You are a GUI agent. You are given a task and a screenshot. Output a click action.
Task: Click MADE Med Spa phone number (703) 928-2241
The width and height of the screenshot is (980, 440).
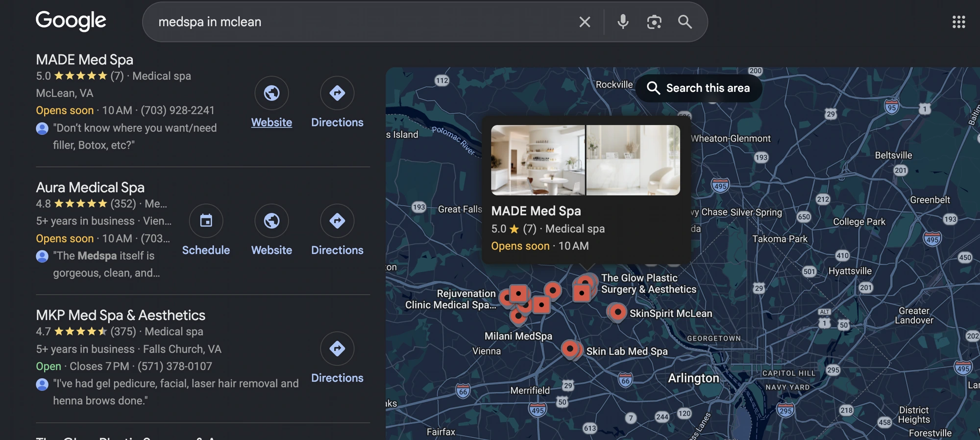pyautogui.click(x=177, y=110)
